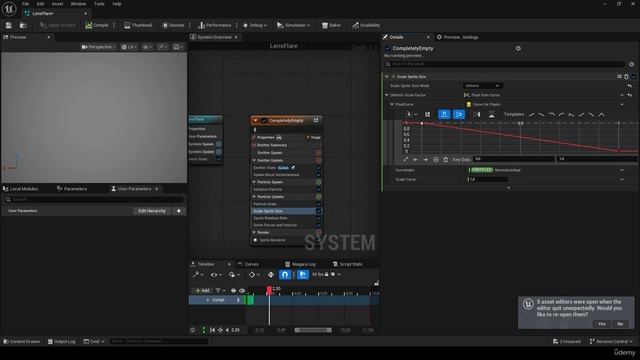Collapse the Scale Sprite Size details section
The height and width of the screenshot is (360, 640).
pyautogui.click(x=387, y=77)
